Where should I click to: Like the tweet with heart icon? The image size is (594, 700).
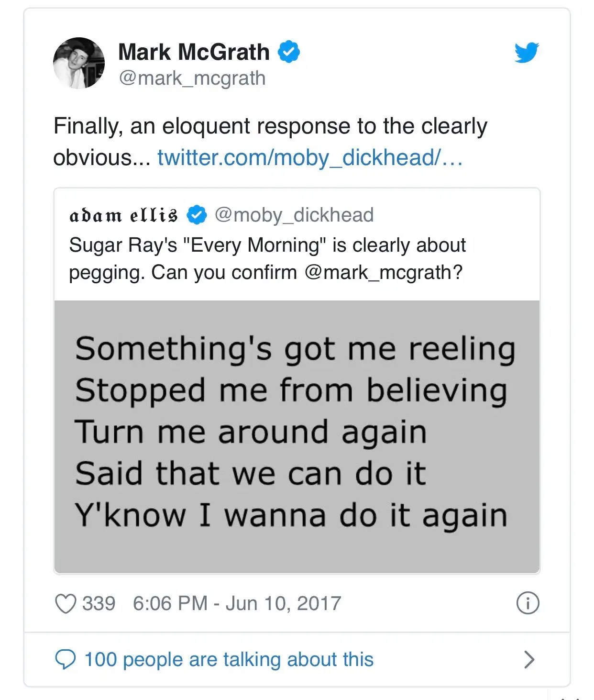coord(66,603)
